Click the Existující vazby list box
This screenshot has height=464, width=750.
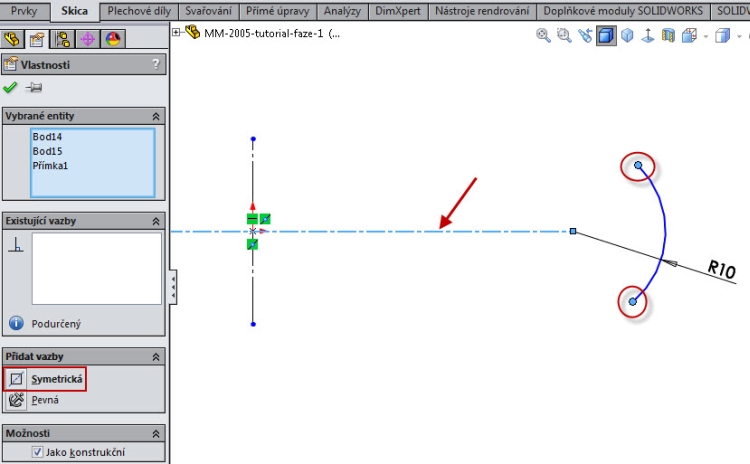(97, 268)
